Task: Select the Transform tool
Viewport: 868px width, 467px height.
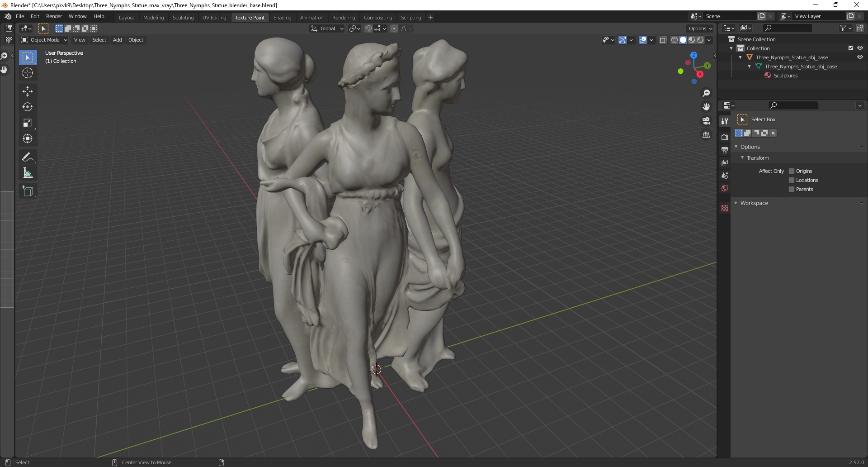Action: (28, 138)
